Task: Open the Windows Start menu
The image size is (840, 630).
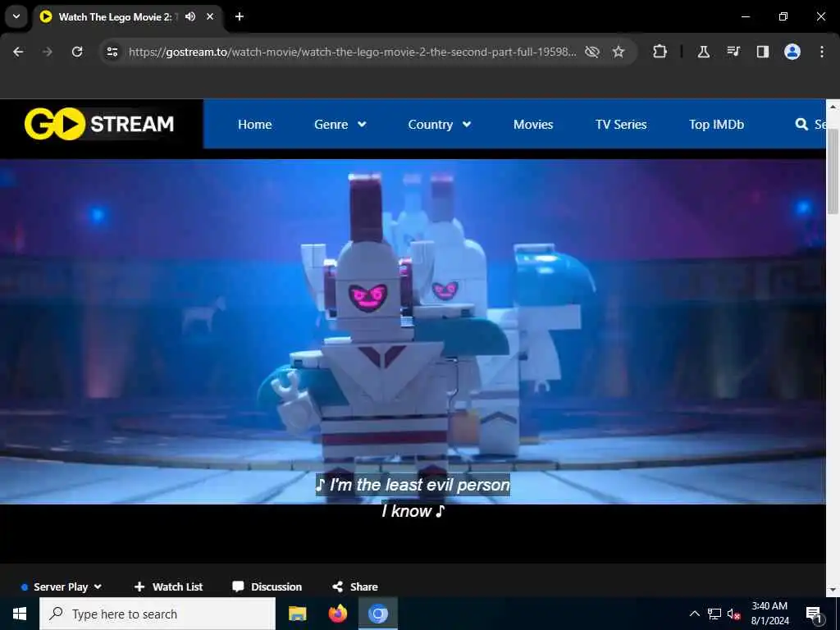Action: point(20,614)
